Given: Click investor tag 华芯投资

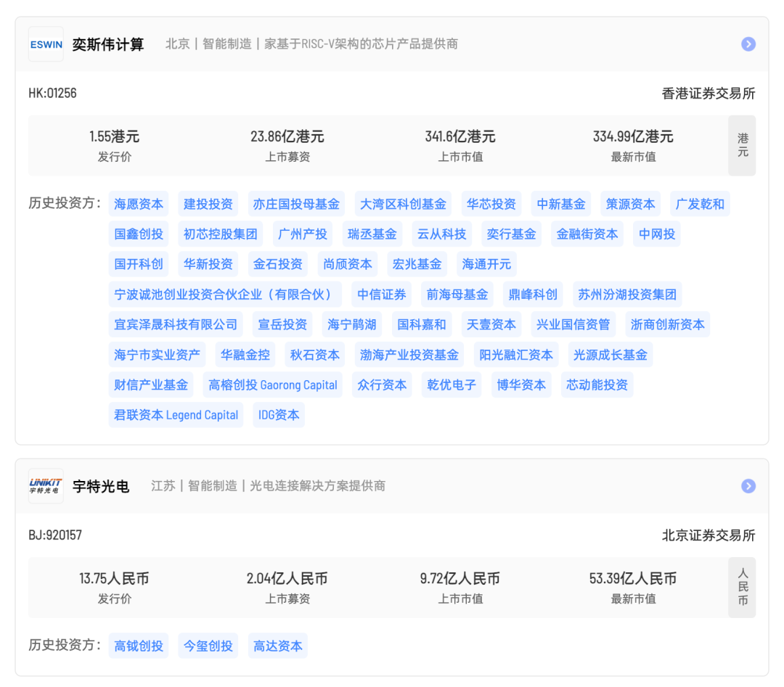Looking at the screenshot, I should coord(491,204).
